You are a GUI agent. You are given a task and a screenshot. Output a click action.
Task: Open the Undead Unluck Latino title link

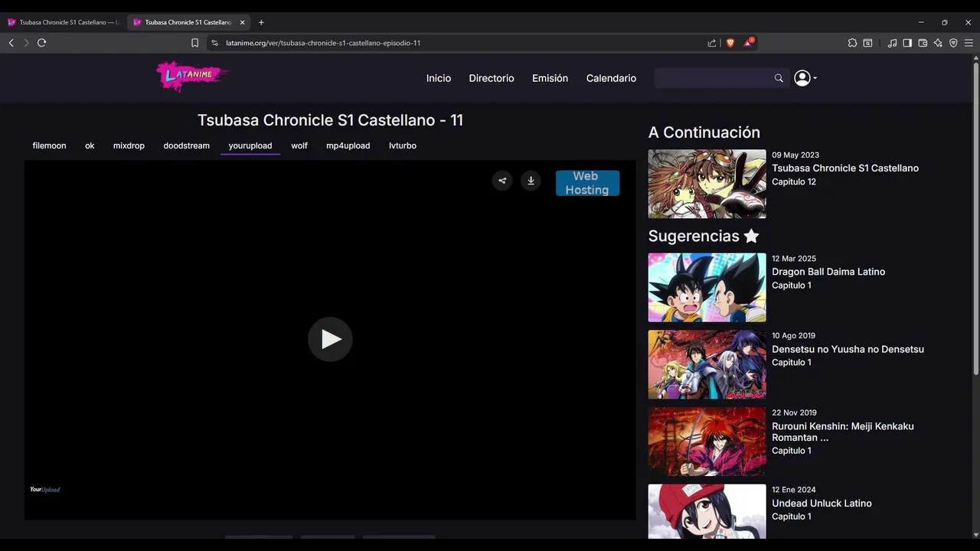(x=822, y=504)
